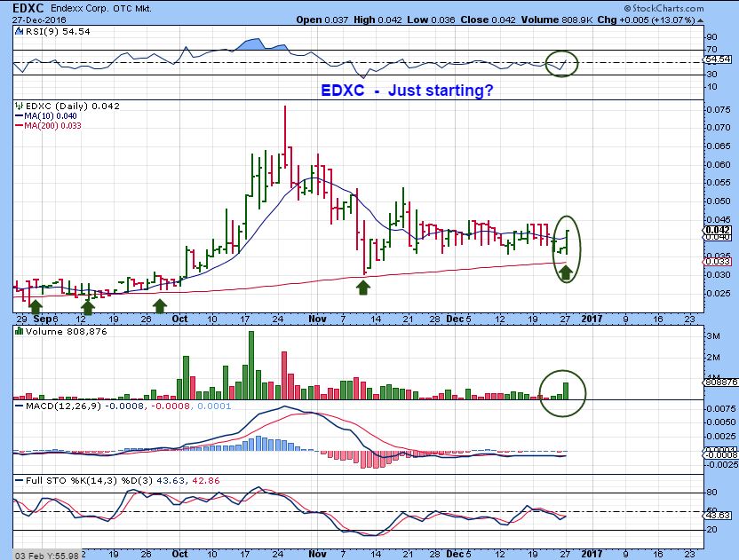Click 'Nov' on the price panel date axis

[317, 319]
